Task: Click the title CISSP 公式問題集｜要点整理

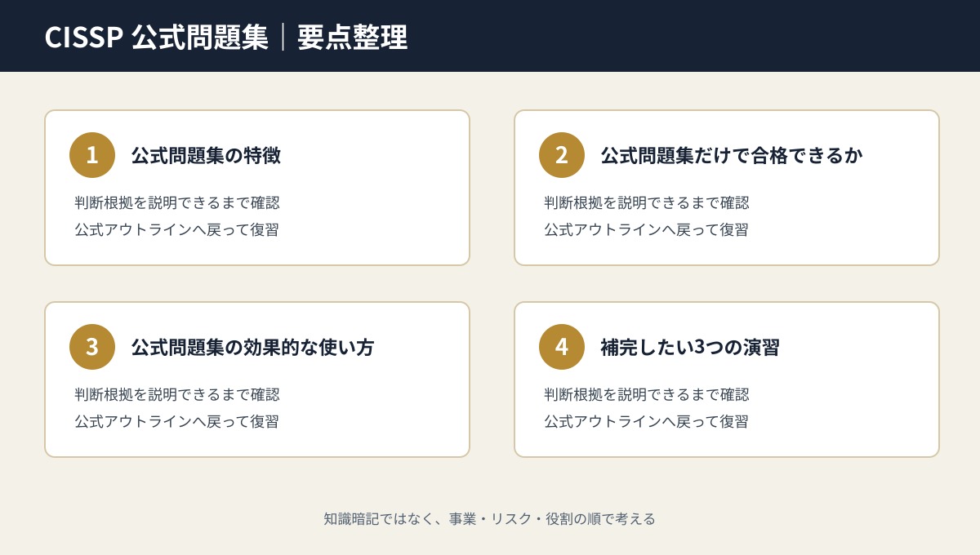Action: tap(225, 38)
